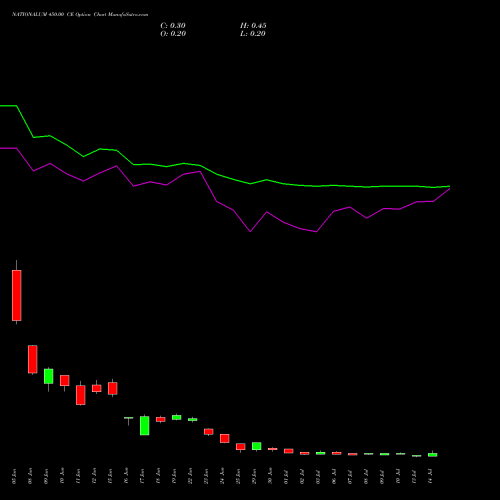The image size is (500, 500).
Task: Click the 30 Jun date label
Action: [x=270, y=476]
